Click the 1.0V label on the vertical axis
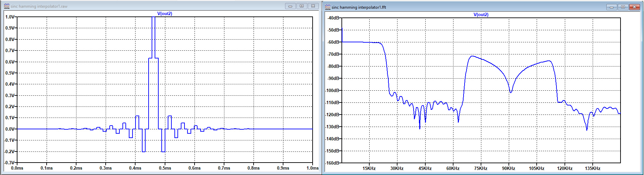This screenshot has width=644, height=175. pyautogui.click(x=10, y=17)
